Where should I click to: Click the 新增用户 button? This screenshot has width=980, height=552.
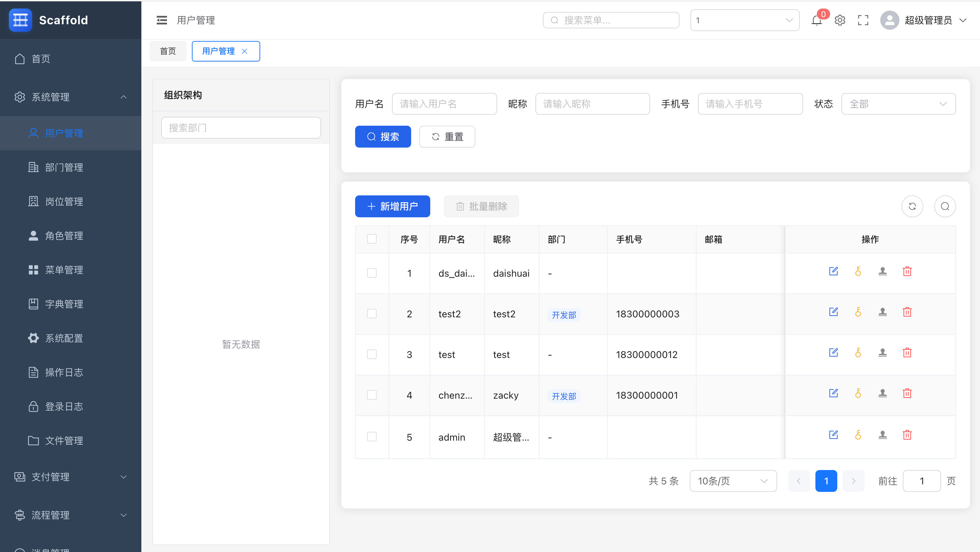click(x=392, y=206)
